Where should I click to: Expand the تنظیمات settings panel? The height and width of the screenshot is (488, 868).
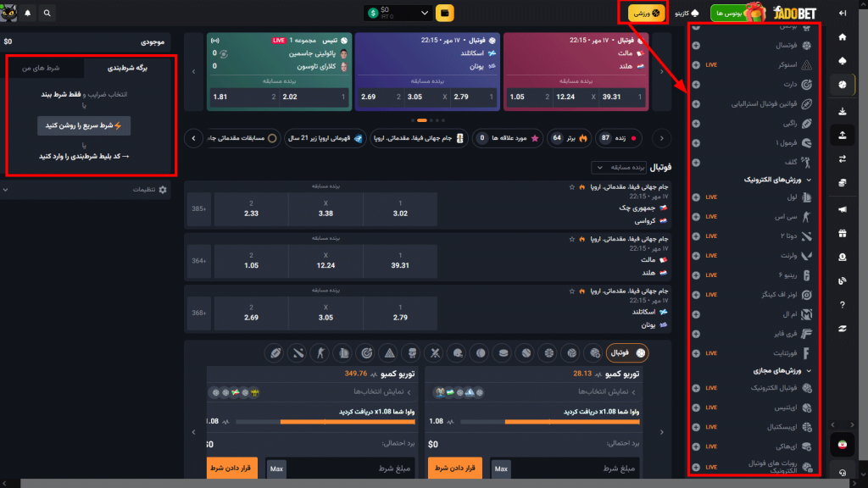(x=85, y=190)
